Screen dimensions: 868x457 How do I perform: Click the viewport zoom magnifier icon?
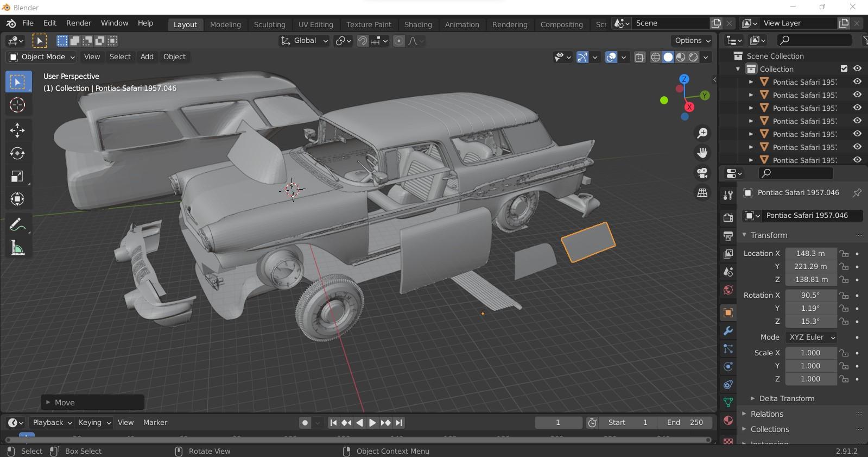(702, 133)
